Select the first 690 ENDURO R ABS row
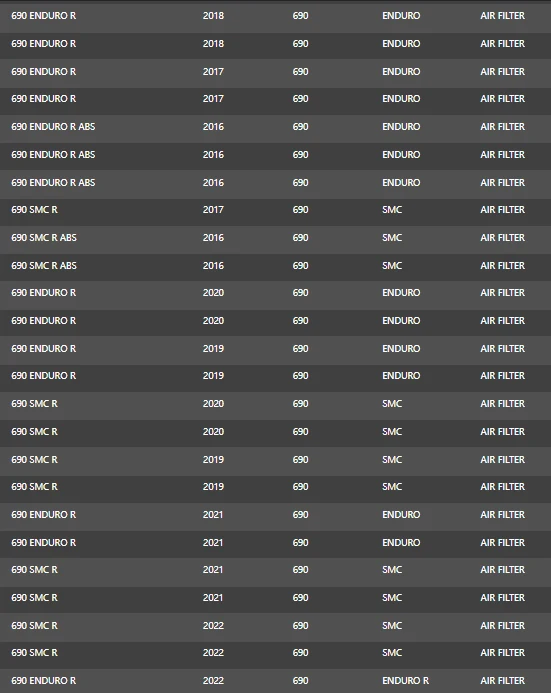The image size is (551, 693). [275, 127]
